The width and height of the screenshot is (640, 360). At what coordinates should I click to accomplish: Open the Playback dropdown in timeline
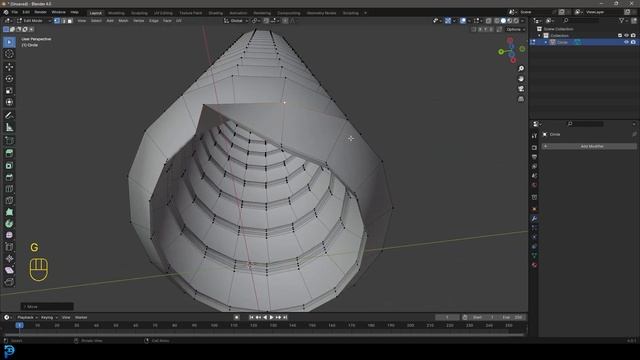tap(27, 317)
